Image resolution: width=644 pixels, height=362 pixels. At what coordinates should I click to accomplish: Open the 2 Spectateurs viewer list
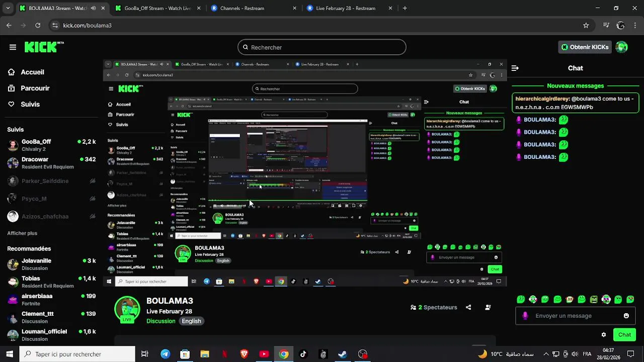(x=434, y=307)
